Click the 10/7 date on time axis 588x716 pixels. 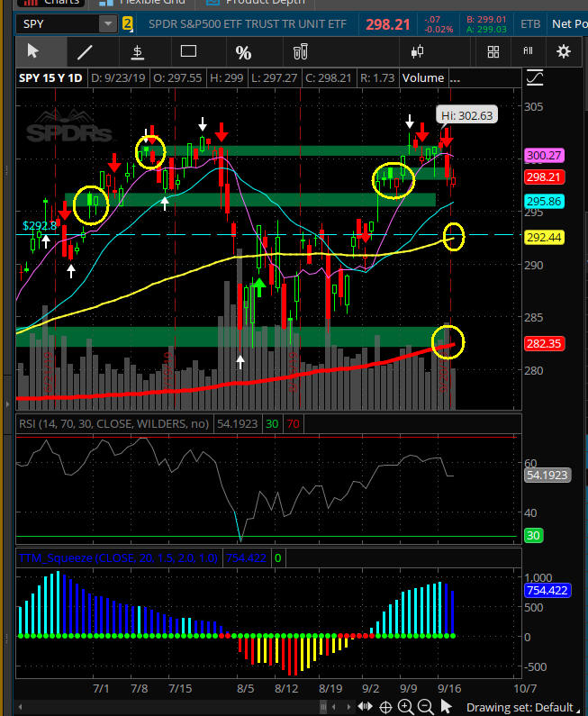tap(525, 688)
